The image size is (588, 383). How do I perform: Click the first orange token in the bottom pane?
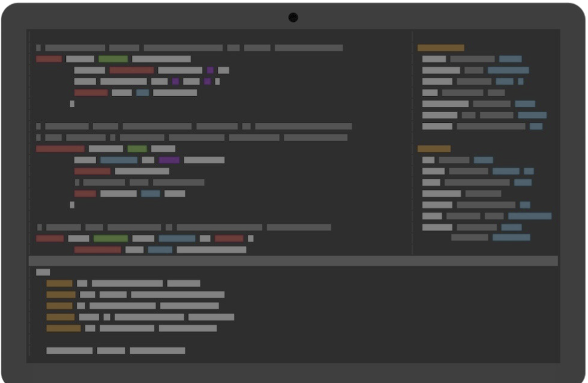(x=59, y=283)
